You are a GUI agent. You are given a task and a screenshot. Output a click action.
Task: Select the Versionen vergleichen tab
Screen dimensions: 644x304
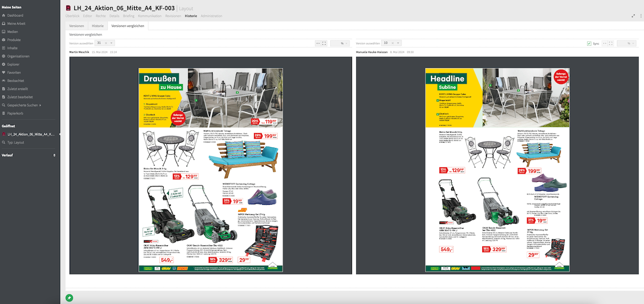128,25
